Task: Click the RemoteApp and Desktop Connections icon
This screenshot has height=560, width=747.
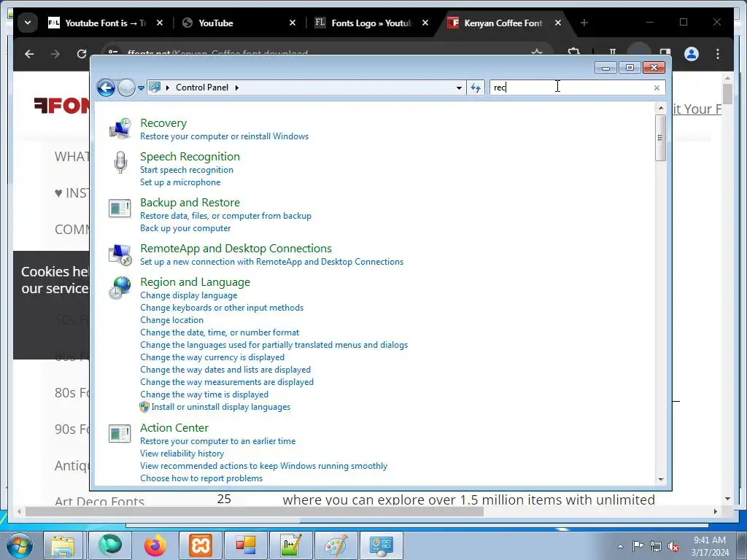Action: 120,254
